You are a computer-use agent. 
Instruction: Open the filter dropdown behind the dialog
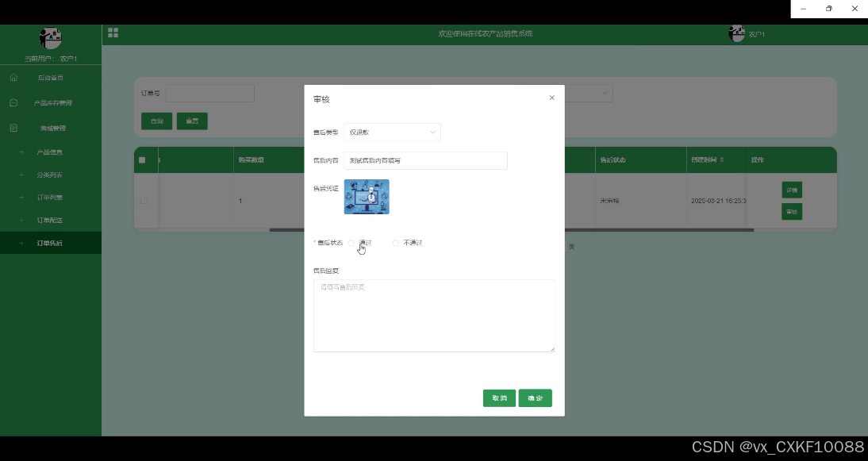point(589,93)
